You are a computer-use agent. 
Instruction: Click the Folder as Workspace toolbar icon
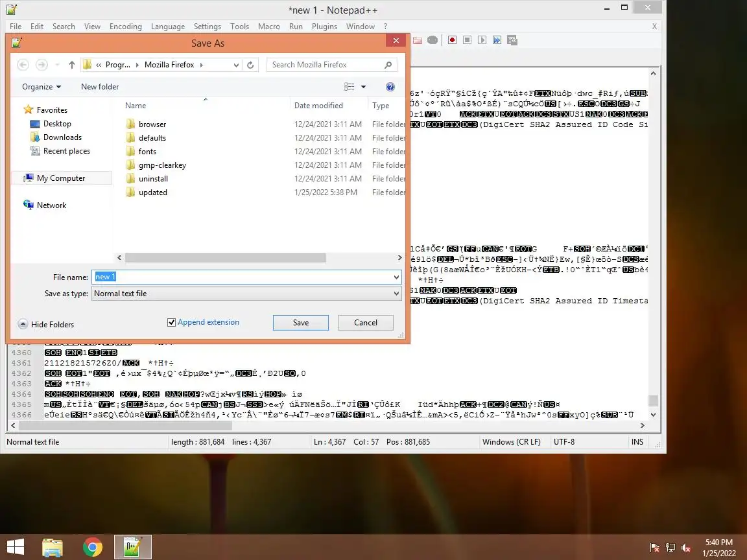pos(418,40)
